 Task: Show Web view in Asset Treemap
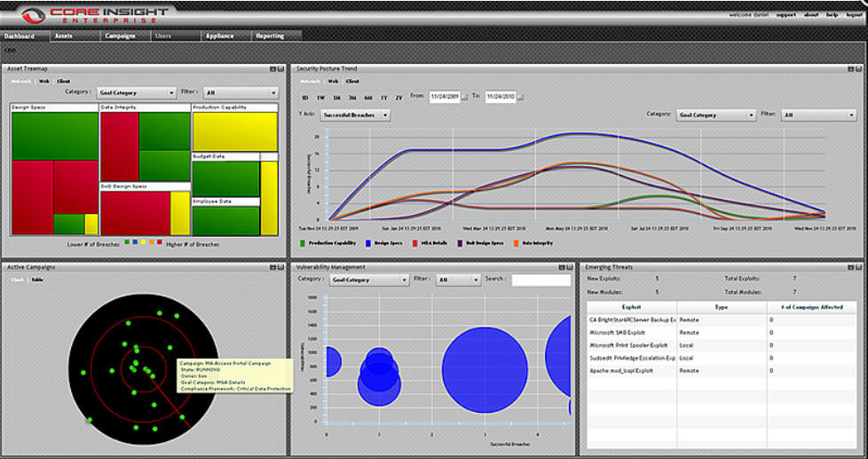pos(43,81)
